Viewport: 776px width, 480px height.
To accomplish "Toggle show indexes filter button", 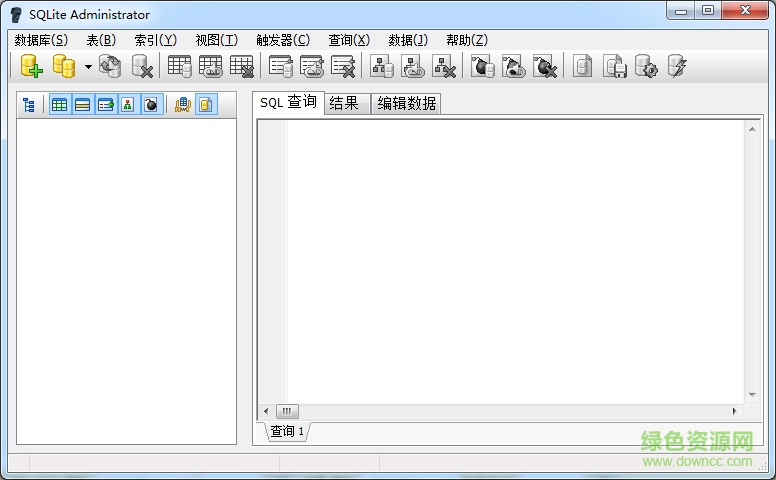I will click(105, 105).
